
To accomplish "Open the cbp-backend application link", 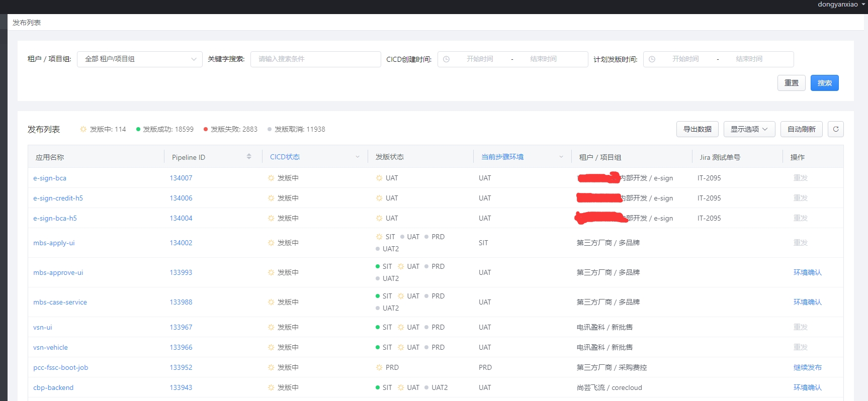I will (53, 387).
